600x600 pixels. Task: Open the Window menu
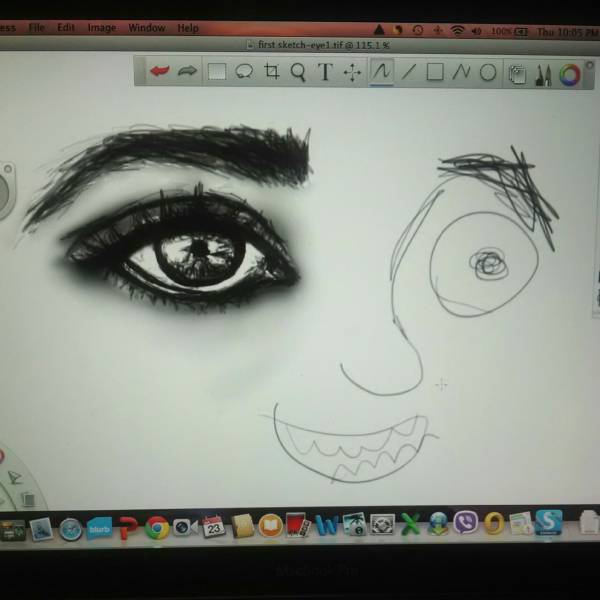tap(146, 28)
